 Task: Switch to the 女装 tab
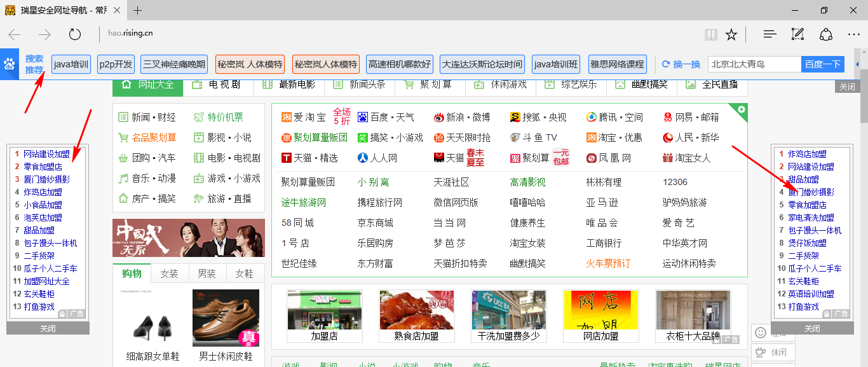coord(169,274)
